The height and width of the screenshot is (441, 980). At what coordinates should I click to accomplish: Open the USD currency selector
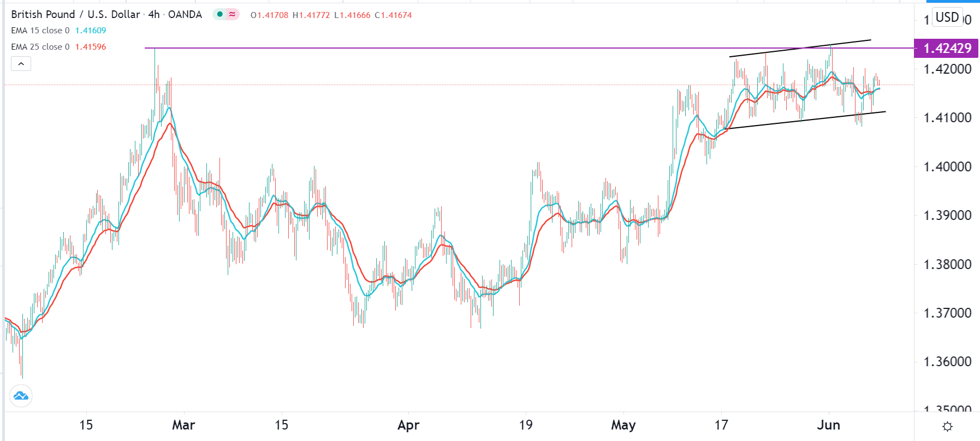(947, 17)
